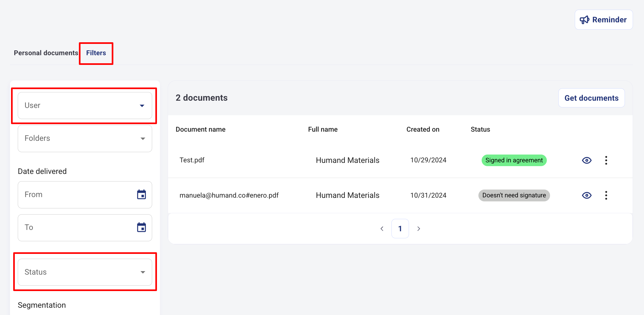
Task: Select page 1 in pagination
Action: [x=400, y=229]
